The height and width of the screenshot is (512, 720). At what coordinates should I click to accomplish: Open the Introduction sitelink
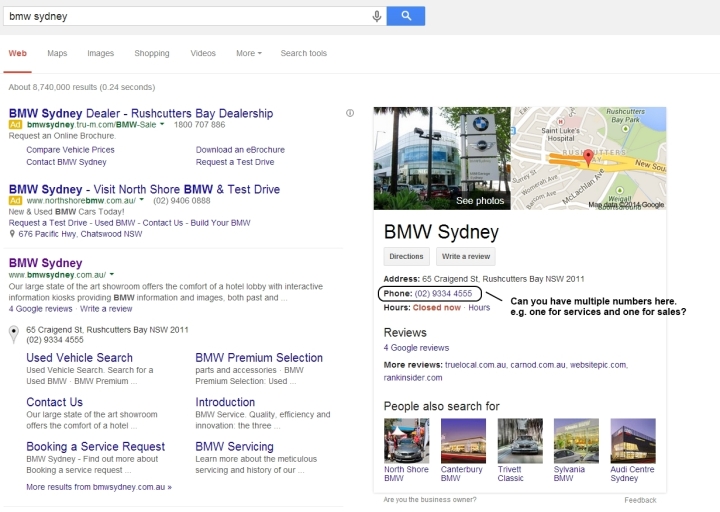225,402
